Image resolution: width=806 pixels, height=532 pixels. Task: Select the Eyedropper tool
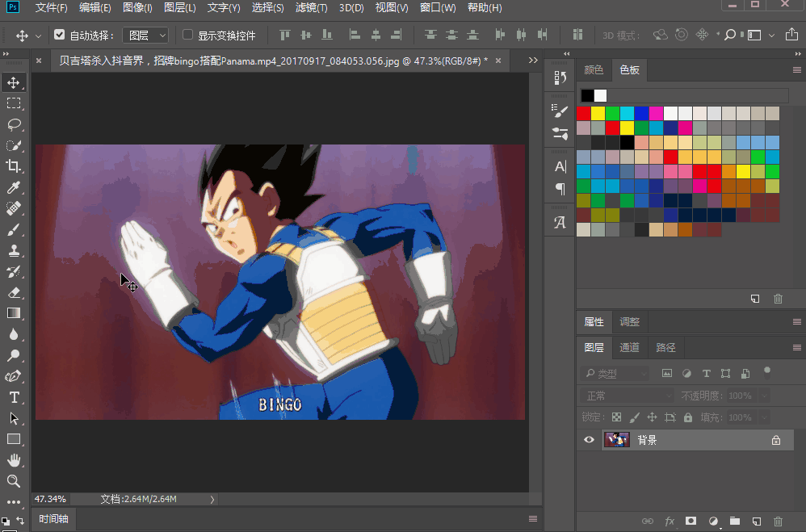[x=14, y=187]
